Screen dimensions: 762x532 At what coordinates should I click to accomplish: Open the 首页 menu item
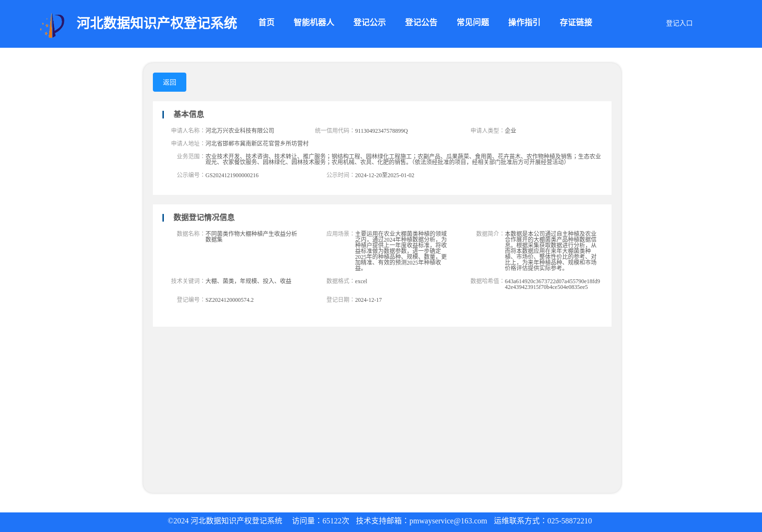pos(266,22)
